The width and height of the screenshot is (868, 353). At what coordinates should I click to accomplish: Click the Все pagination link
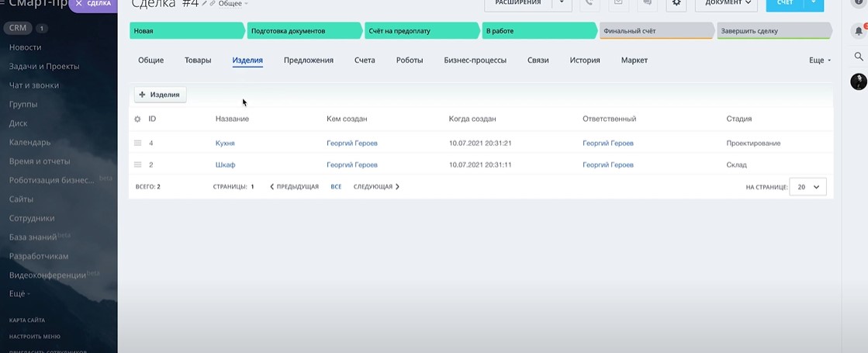pyautogui.click(x=336, y=187)
